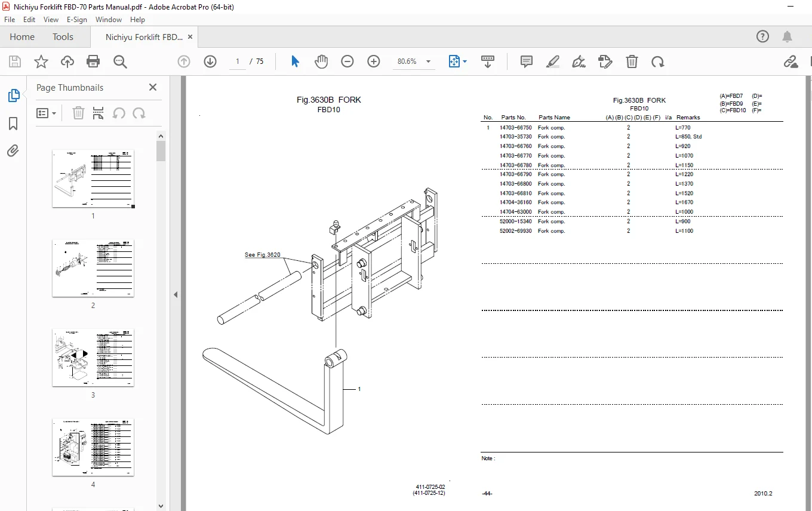Add a sticky note comment
The image size is (812, 511).
pyautogui.click(x=527, y=61)
